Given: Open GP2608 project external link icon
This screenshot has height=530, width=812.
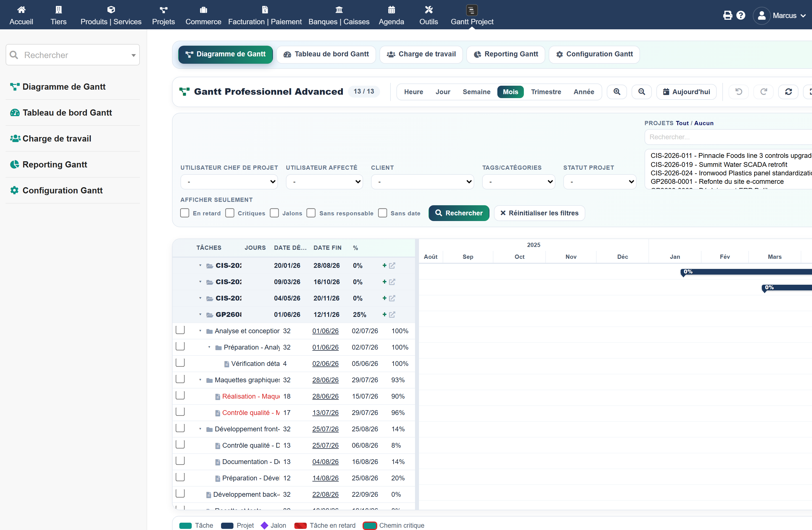Looking at the screenshot, I should pos(392,314).
